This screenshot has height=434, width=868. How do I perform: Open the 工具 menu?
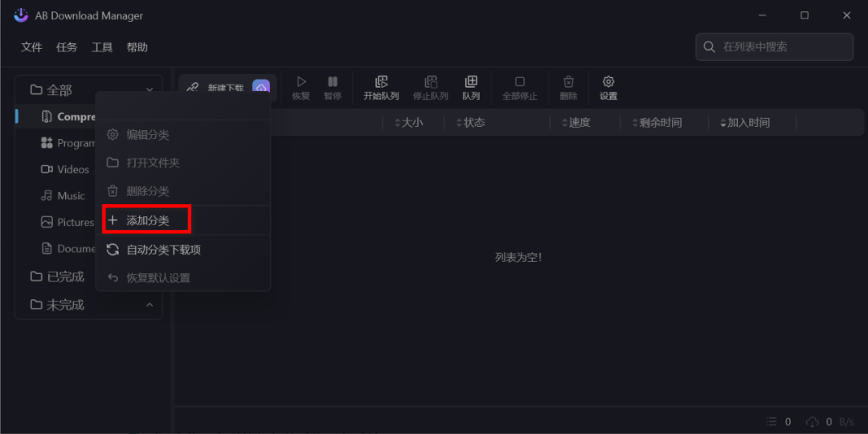click(102, 47)
